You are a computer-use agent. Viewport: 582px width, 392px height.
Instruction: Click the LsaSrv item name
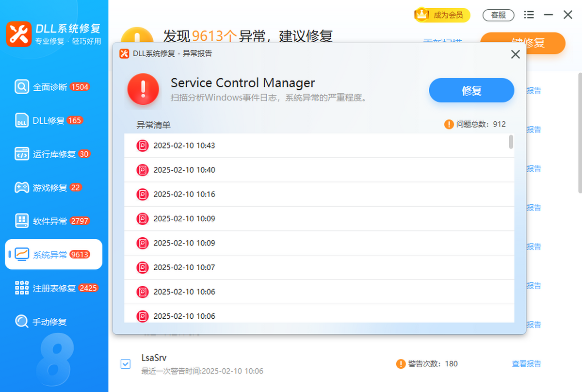(154, 358)
